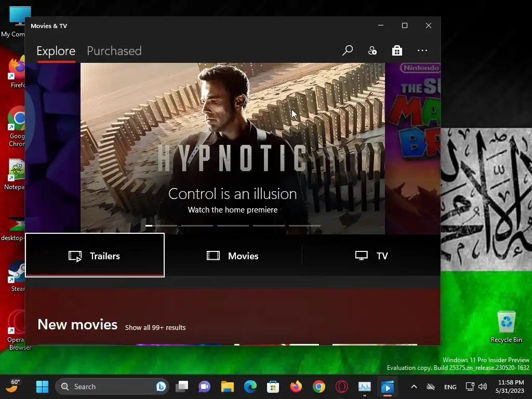Select the TV category tab
Screen dimensions: 532x399
point(371,256)
